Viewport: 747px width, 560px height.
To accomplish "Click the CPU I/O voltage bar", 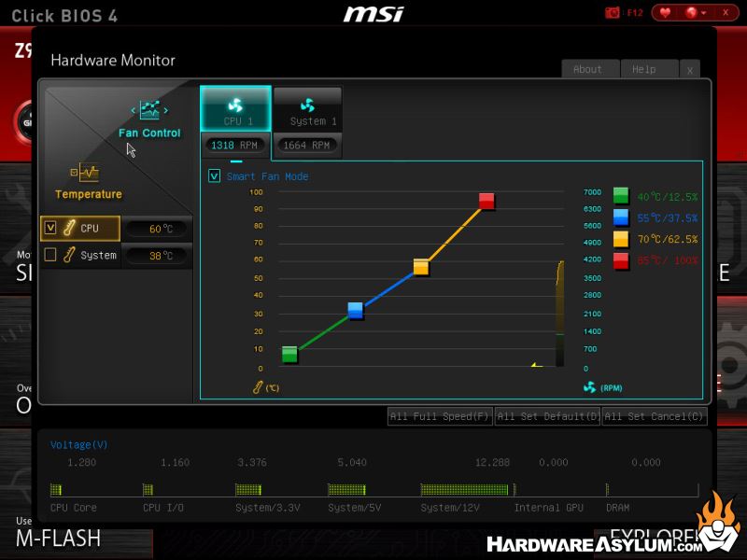I will (x=148, y=489).
